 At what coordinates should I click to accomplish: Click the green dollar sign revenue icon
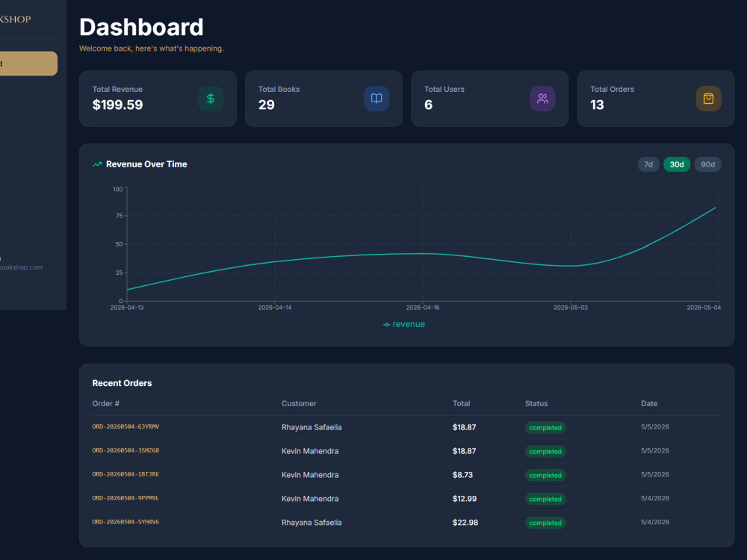click(x=211, y=99)
